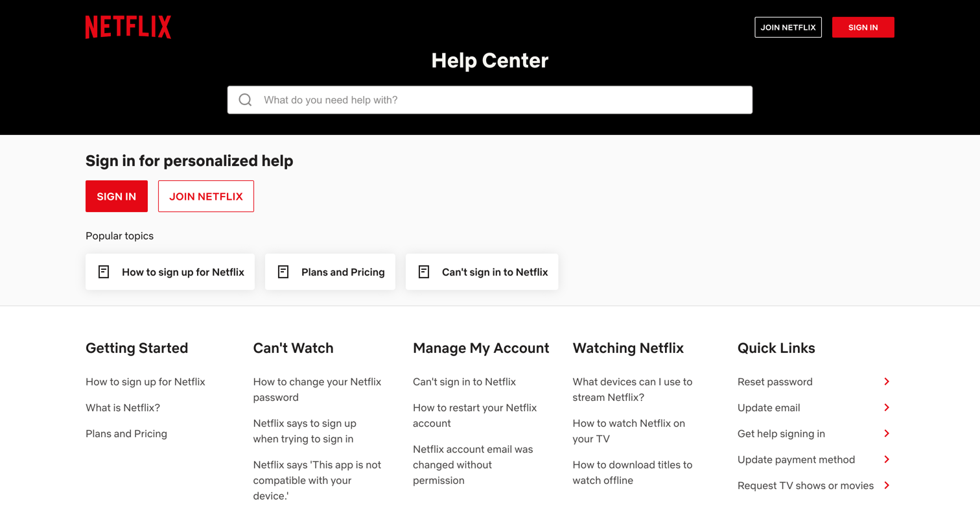Open 'How to download titles to watch offline'

tap(633, 472)
